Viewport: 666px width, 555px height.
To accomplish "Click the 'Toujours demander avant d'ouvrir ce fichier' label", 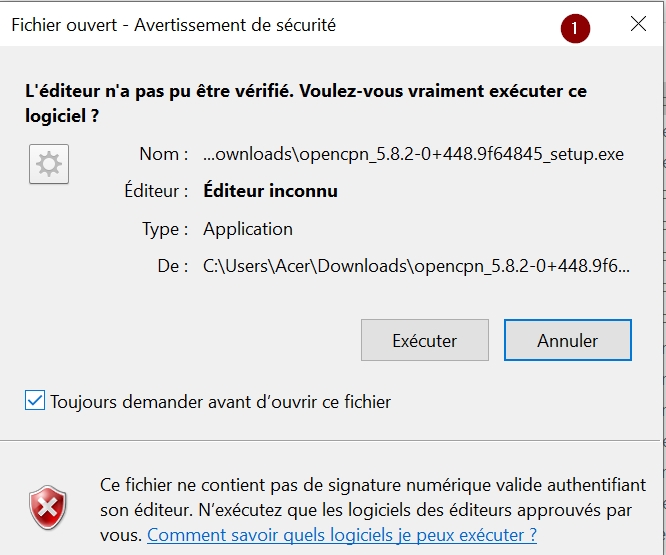I will coord(220,402).
